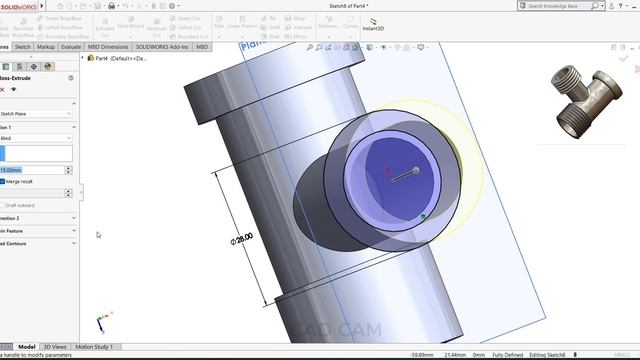Click the 15.00mm depth input field
Screen dimensions: 640x360
[32, 170]
